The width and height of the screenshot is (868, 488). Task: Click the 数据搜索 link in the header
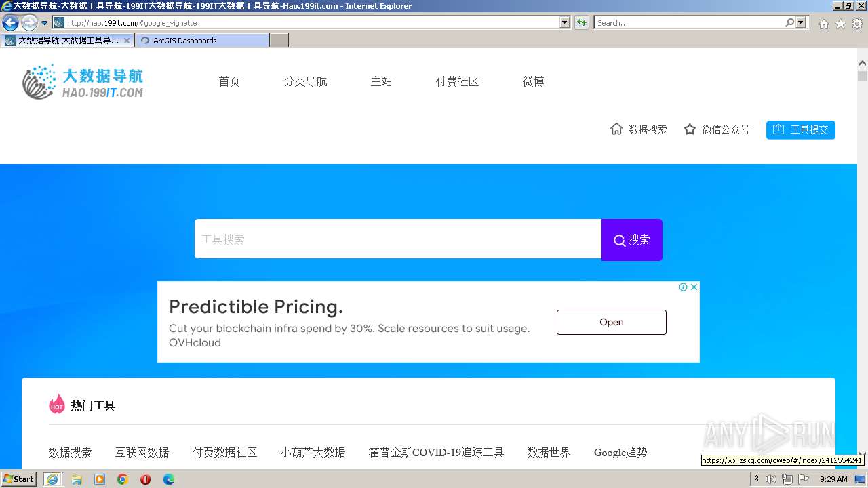[648, 129]
